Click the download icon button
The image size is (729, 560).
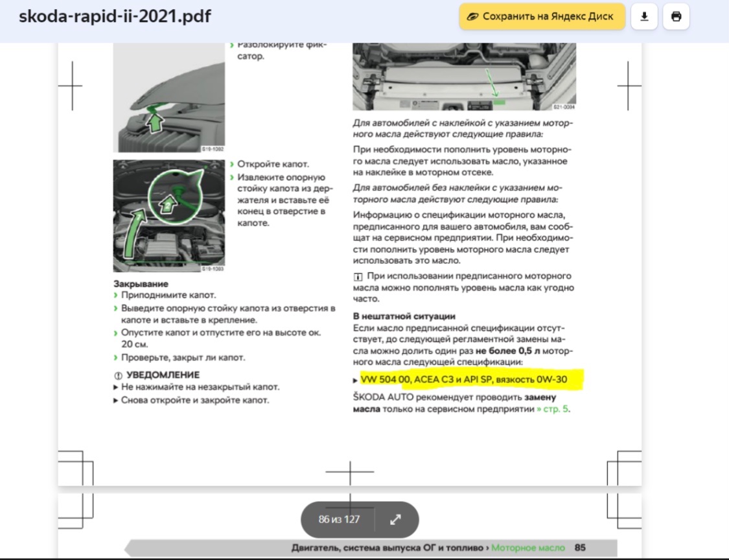[644, 16]
